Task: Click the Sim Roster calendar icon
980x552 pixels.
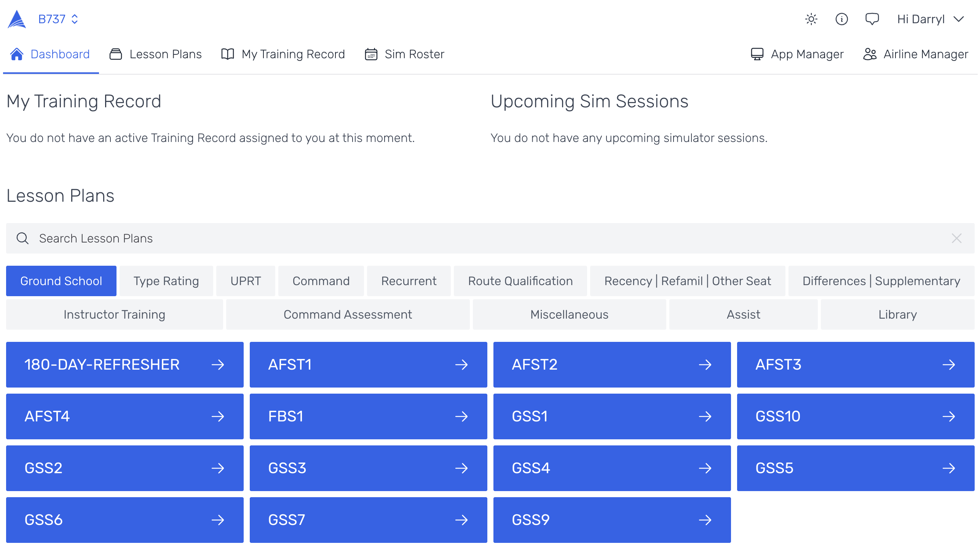Action: 371,54
